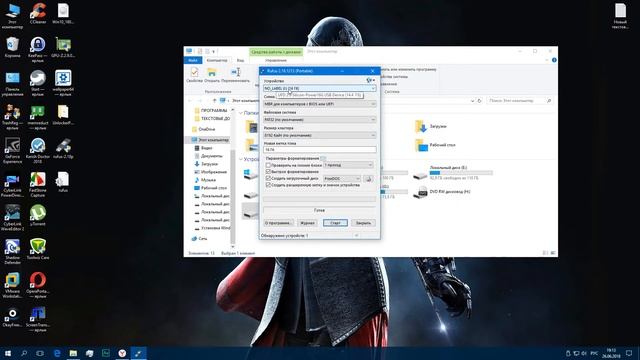Image resolution: width=640 pixels, height=360 pixels.
Task: Refresh the Explorer address bar
Action: [x=480, y=100]
